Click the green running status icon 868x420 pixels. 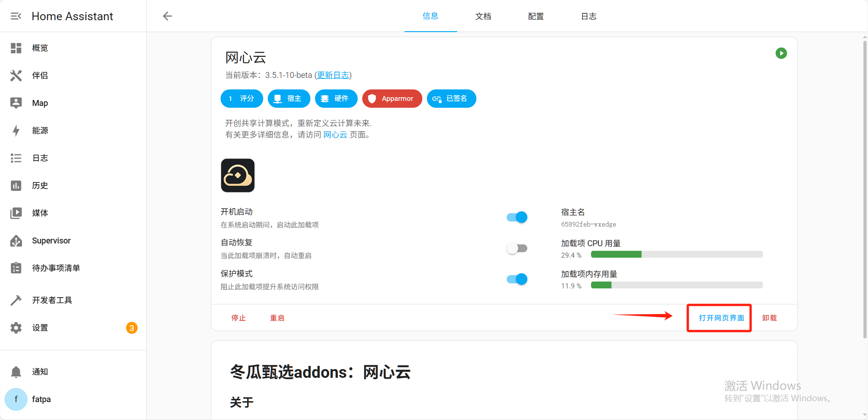[x=781, y=53]
